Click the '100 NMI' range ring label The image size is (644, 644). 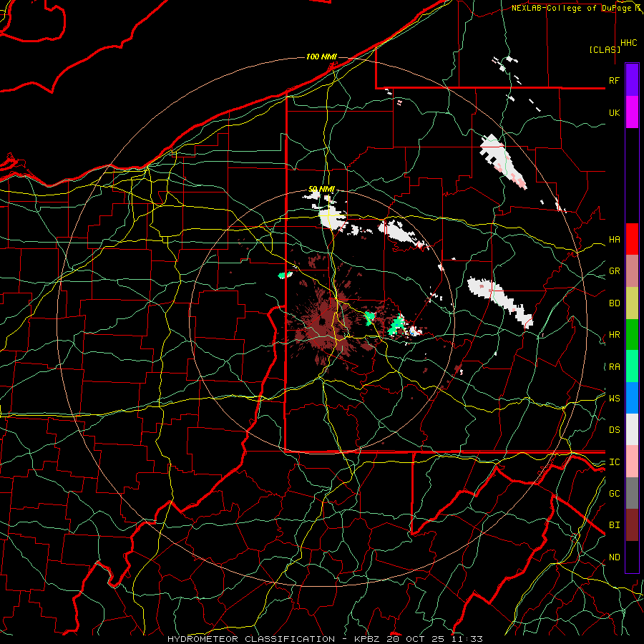pyautogui.click(x=321, y=57)
